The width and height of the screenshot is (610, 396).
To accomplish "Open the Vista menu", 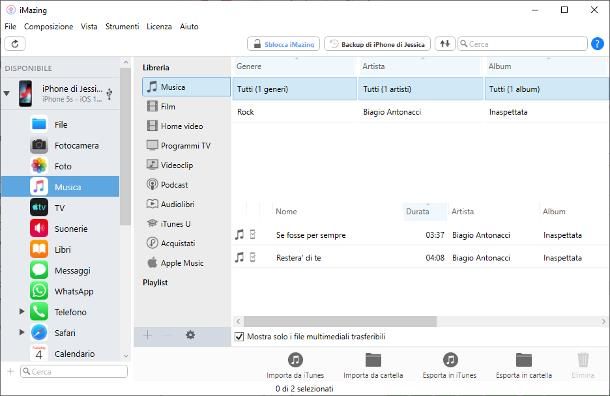I will tap(89, 26).
